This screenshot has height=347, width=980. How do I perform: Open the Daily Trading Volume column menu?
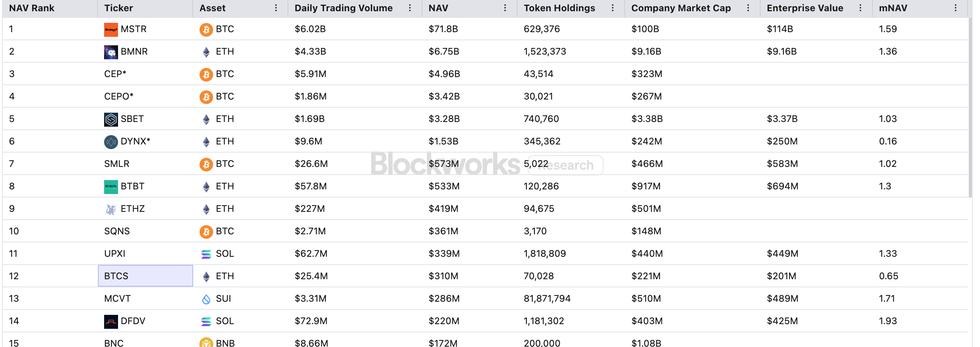coord(410,8)
